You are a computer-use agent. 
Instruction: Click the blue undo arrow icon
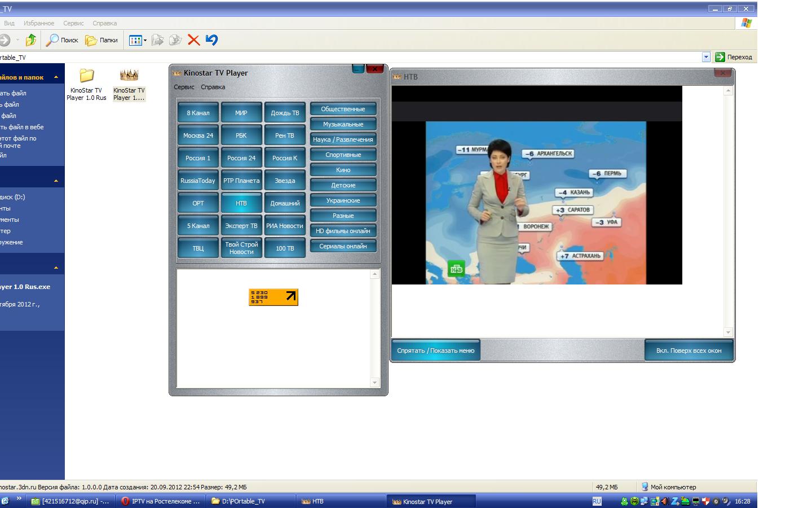(211, 40)
